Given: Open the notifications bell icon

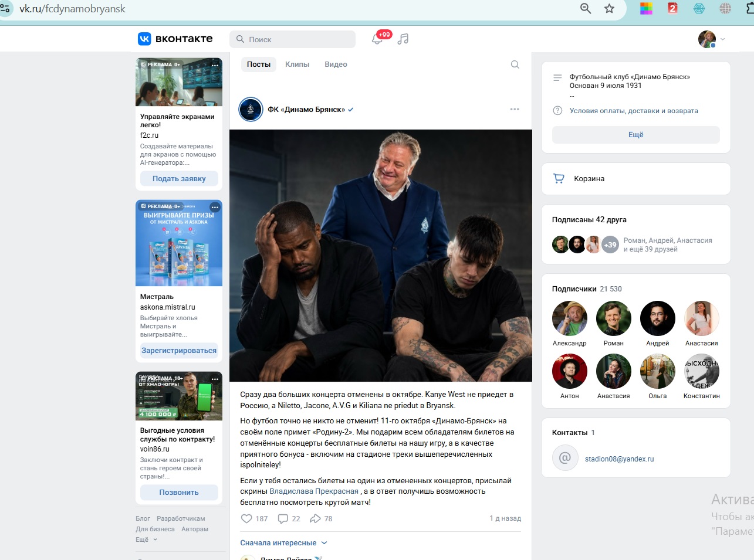Looking at the screenshot, I should coord(377,39).
